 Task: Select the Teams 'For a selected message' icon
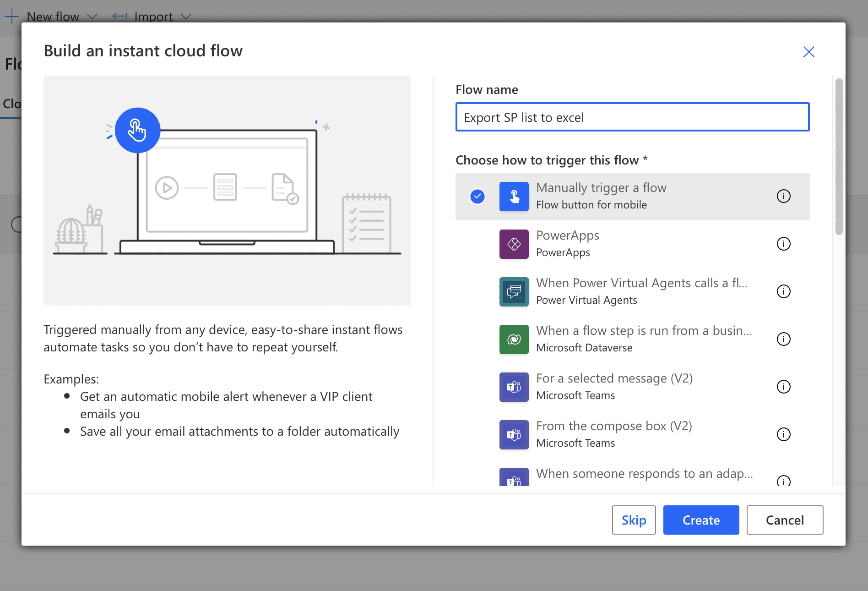coord(514,387)
